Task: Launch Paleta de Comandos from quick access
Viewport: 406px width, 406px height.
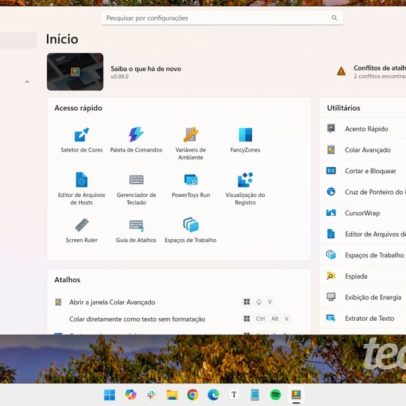Action: point(136,140)
